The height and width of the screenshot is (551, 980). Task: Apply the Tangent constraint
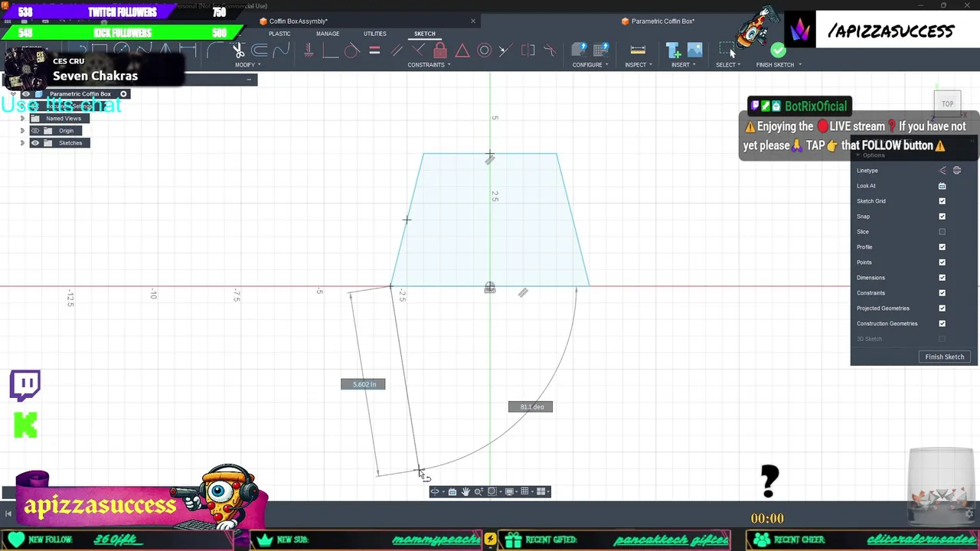tap(351, 51)
